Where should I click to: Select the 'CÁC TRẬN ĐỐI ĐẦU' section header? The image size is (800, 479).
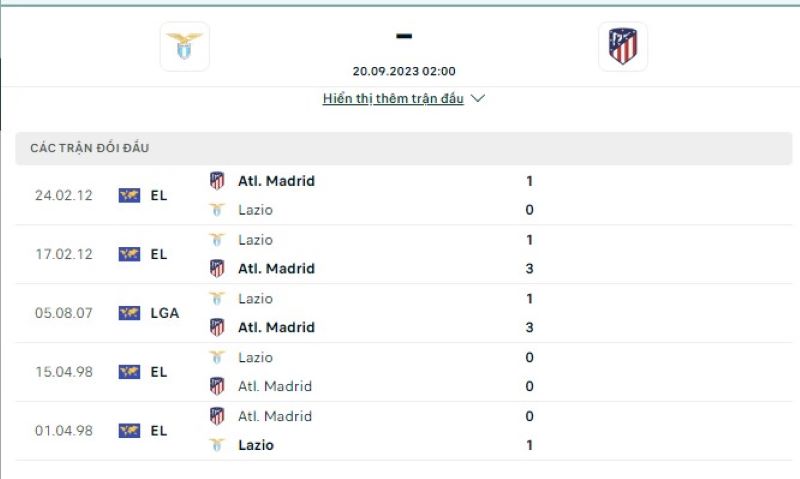[90, 148]
